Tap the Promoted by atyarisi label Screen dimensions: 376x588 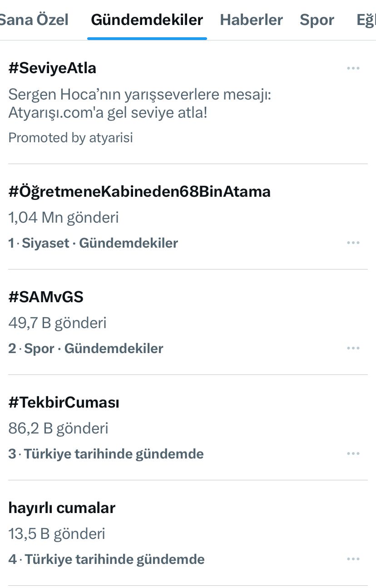(x=71, y=138)
